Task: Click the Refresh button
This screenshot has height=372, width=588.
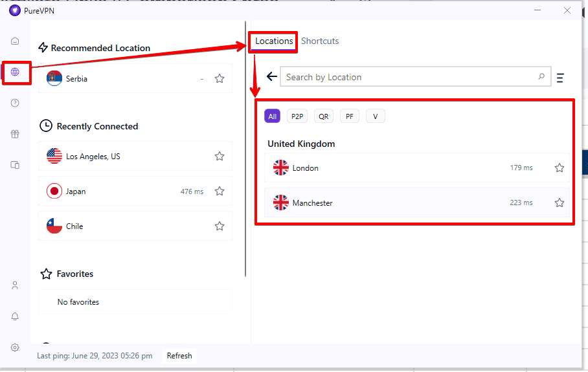Action: pyautogui.click(x=179, y=356)
